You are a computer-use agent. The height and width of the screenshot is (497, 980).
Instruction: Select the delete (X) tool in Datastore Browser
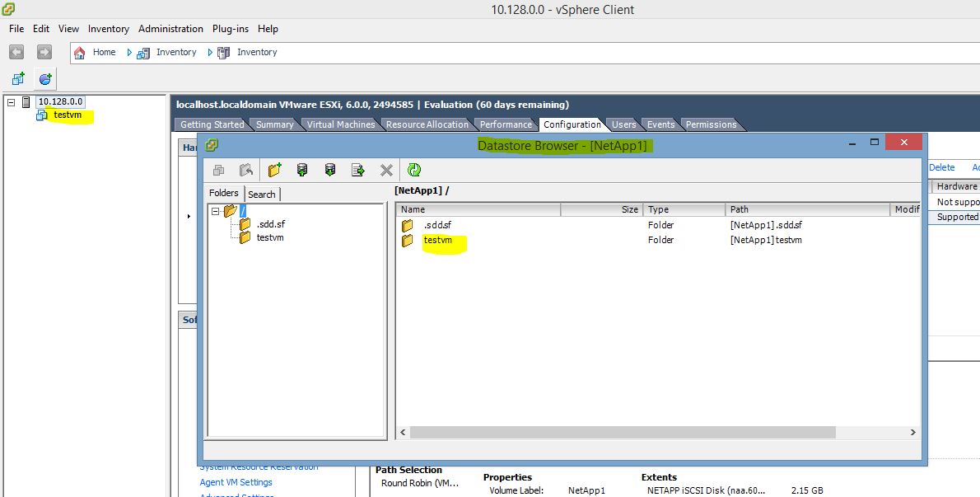click(385, 170)
